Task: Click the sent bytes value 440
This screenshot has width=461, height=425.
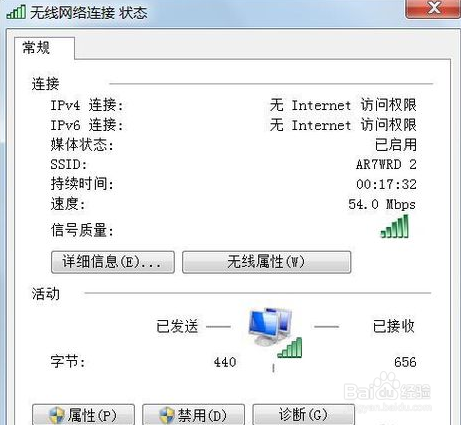Action: pyautogui.click(x=225, y=362)
